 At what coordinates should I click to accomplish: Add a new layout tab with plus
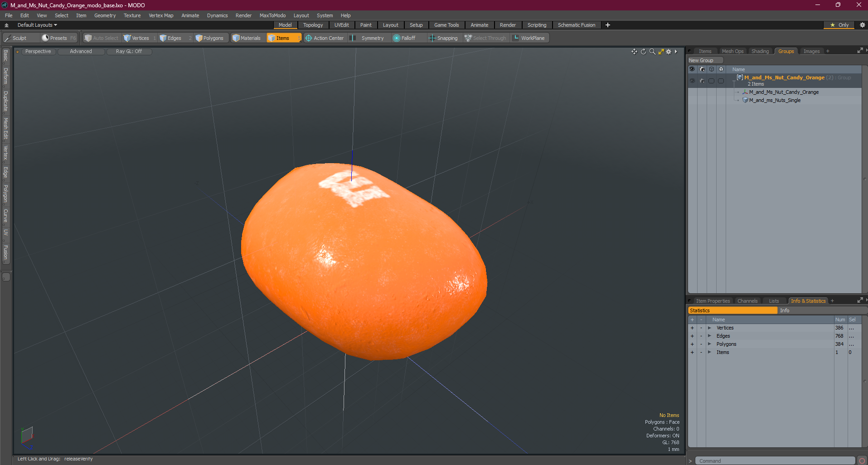click(x=608, y=25)
